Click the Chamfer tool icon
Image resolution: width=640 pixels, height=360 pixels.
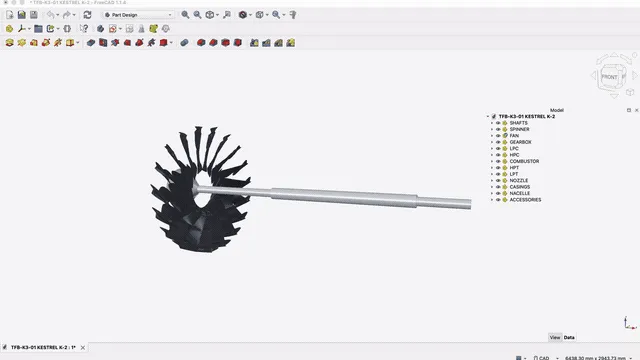click(x=213, y=42)
